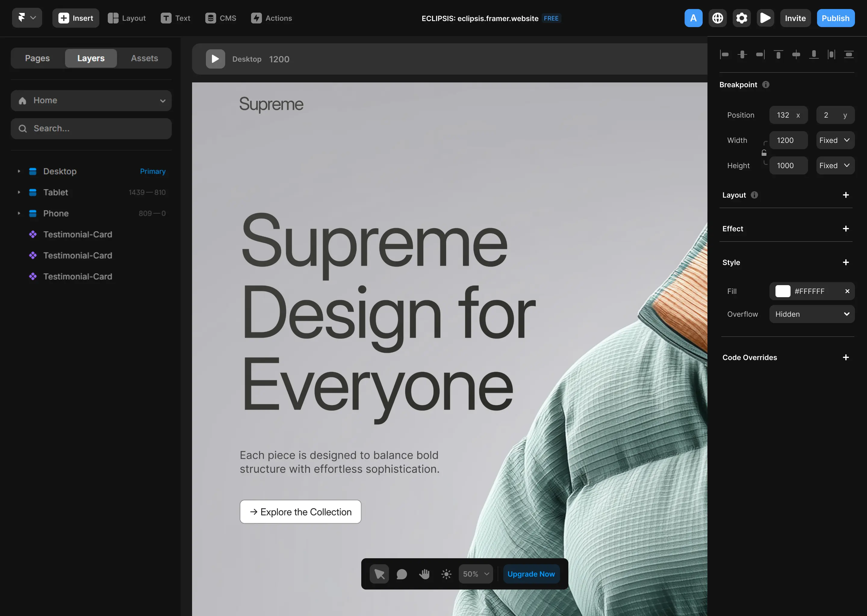The image size is (867, 616).
Task: Toggle the lock between Width and Height
Action: point(764,152)
